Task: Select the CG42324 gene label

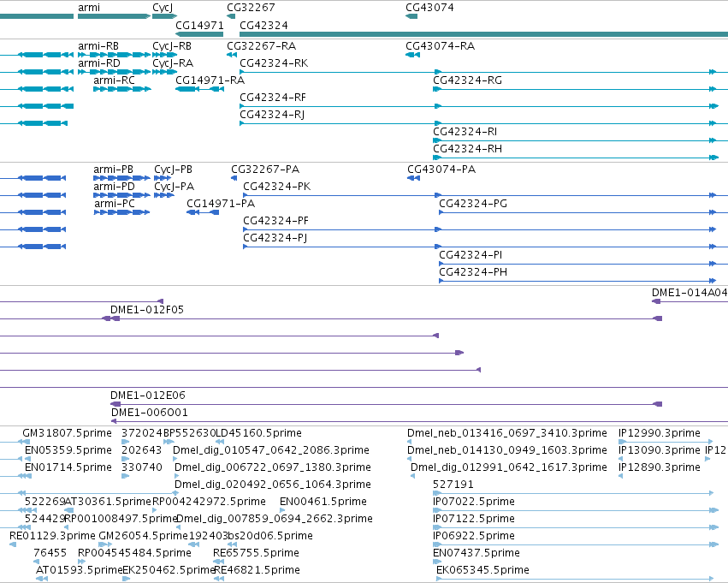Action: [263, 25]
